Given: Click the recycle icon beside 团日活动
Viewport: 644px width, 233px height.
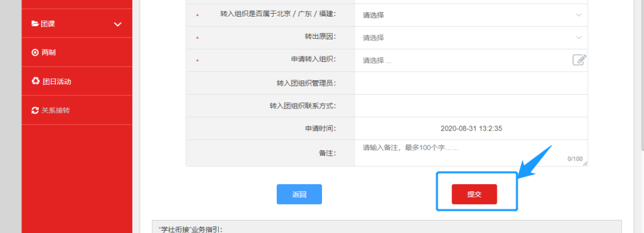Looking at the screenshot, I should (x=36, y=81).
